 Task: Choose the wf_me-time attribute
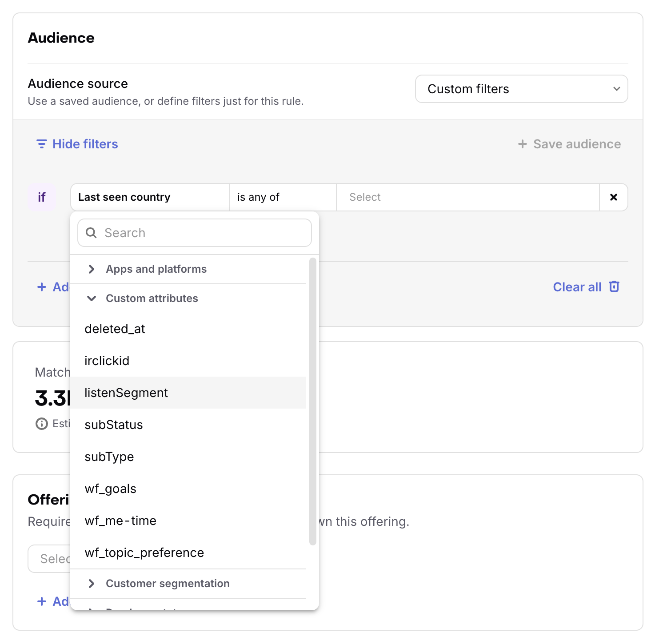coord(188,521)
